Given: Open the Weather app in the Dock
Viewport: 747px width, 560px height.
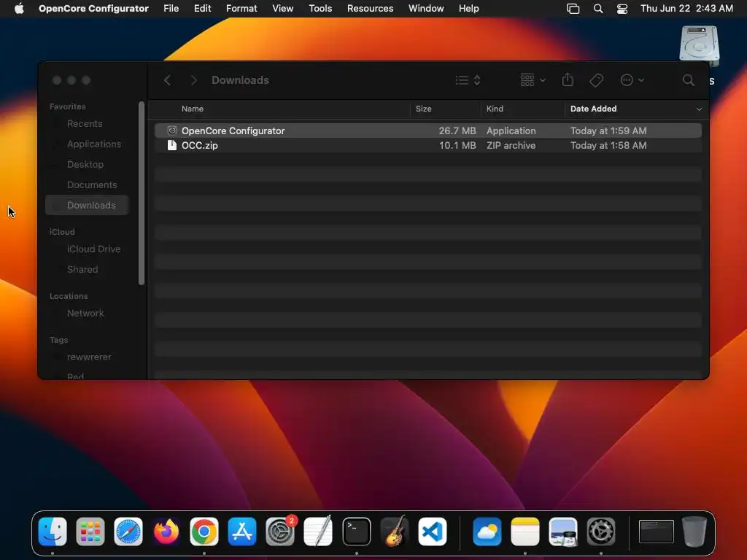Looking at the screenshot, I should click(487, 532).
